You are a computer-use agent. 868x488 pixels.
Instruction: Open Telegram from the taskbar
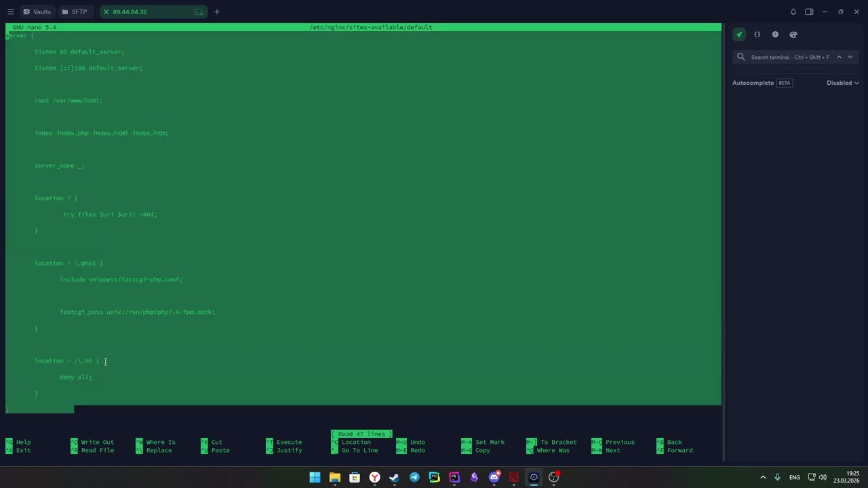[x=414, y=477]
